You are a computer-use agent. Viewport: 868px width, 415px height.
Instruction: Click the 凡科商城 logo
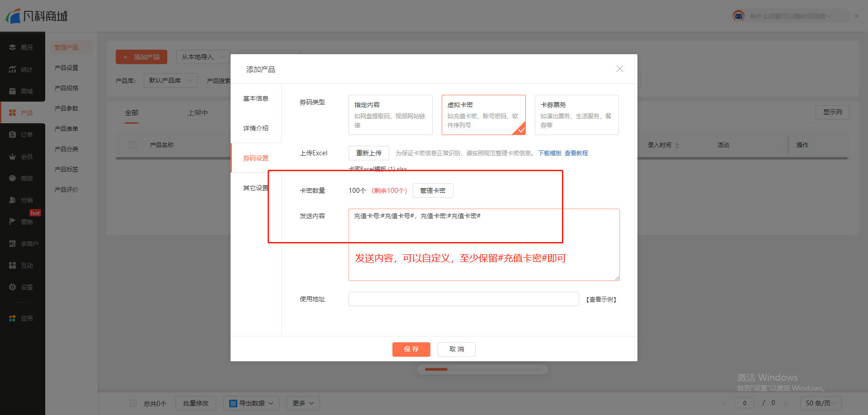click(37, 16)
